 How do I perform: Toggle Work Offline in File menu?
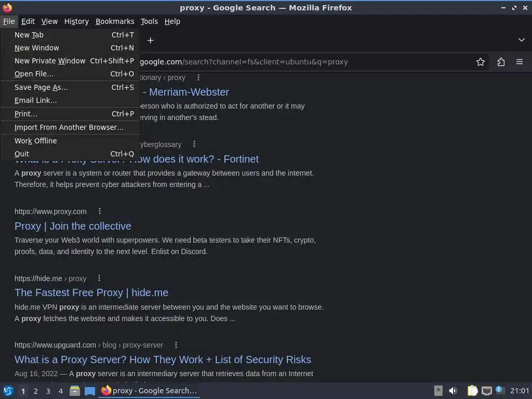(70, 141)
